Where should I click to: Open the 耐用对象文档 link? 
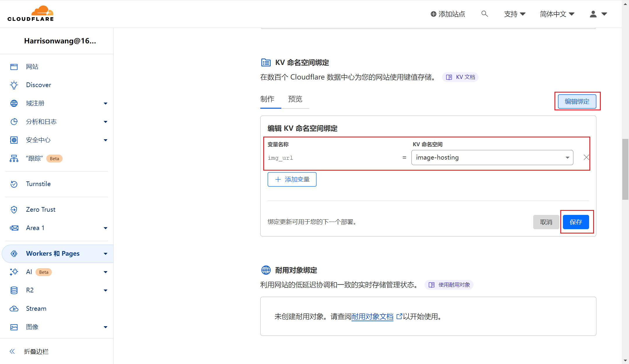[x=372, y=317]
